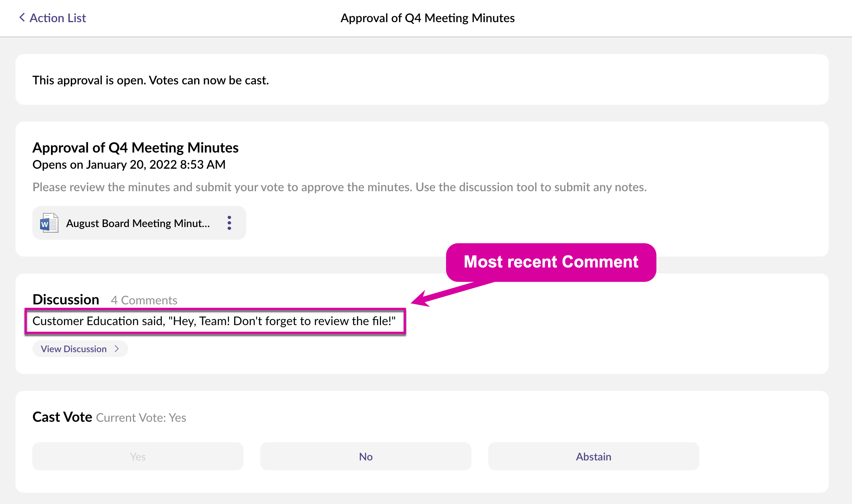Screen dimensions: 852x504
Task: Go back to the Action List
Action: [x=58, y=18]
